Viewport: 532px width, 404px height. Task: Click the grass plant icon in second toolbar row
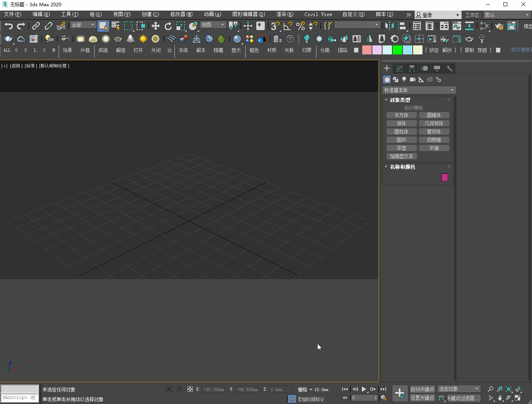[x=221, y=39]
